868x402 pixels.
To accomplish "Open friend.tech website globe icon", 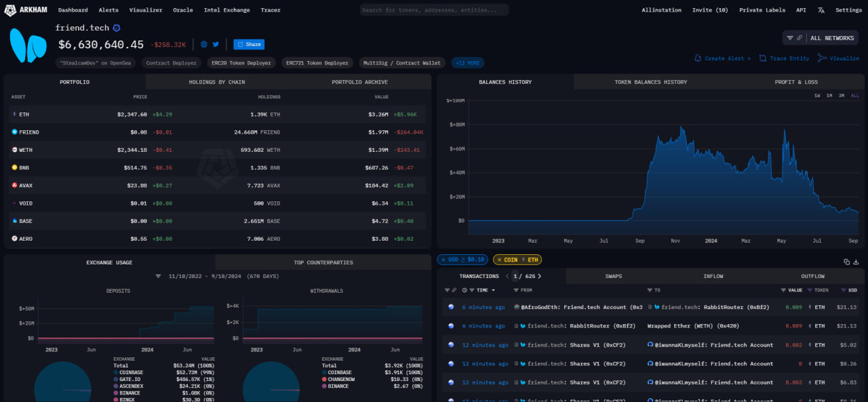I will (x=203, y=44).
